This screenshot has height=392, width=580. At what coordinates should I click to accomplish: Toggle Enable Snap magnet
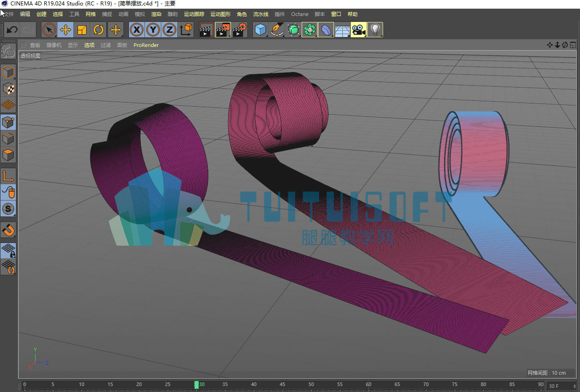tap(8, 230)
